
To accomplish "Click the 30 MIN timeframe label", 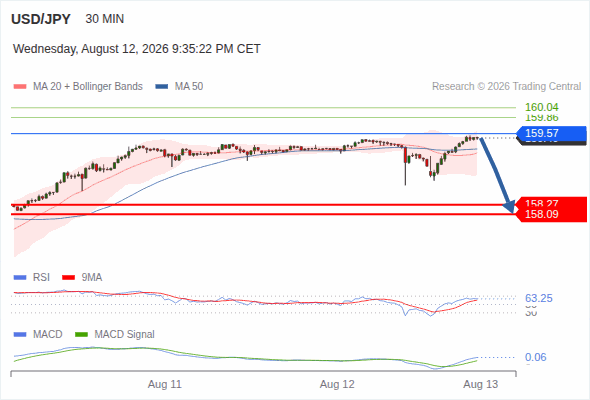I will [105, 19].
